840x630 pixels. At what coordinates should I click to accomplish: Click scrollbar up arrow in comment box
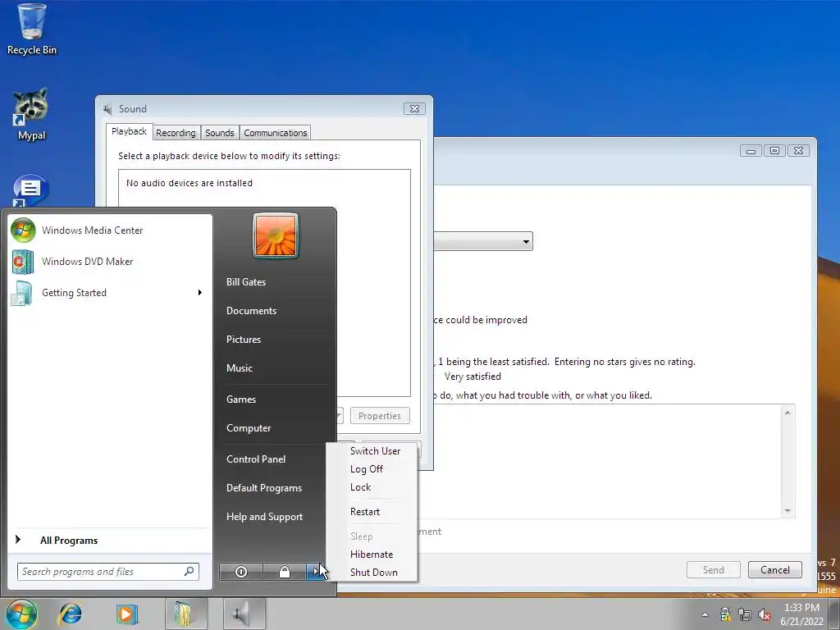pyautogui.click(x=787, y=413)
